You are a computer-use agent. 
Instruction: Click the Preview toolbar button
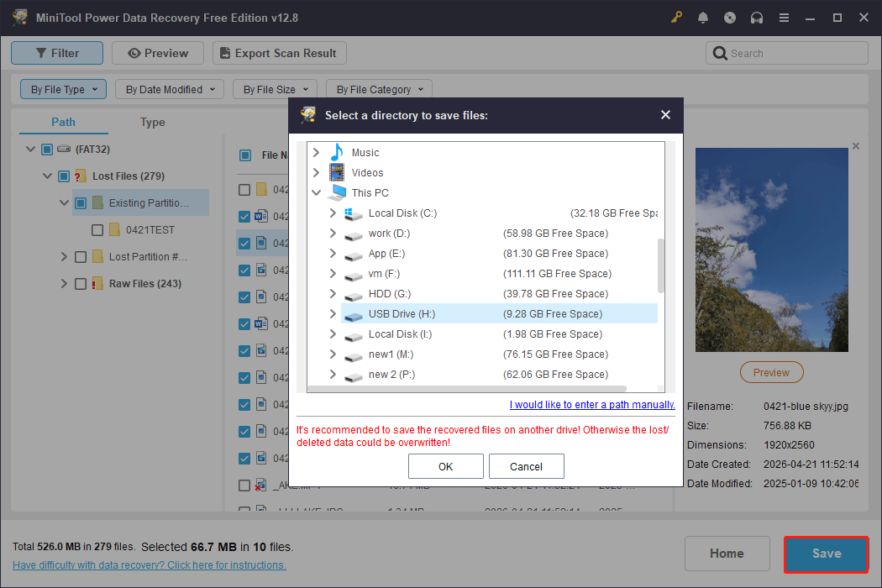158,53
